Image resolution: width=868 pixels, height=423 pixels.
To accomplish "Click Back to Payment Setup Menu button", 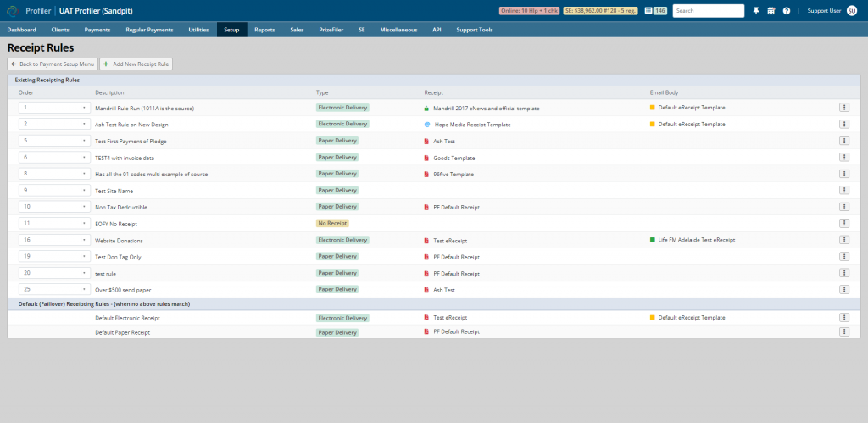I will [53, 64].
